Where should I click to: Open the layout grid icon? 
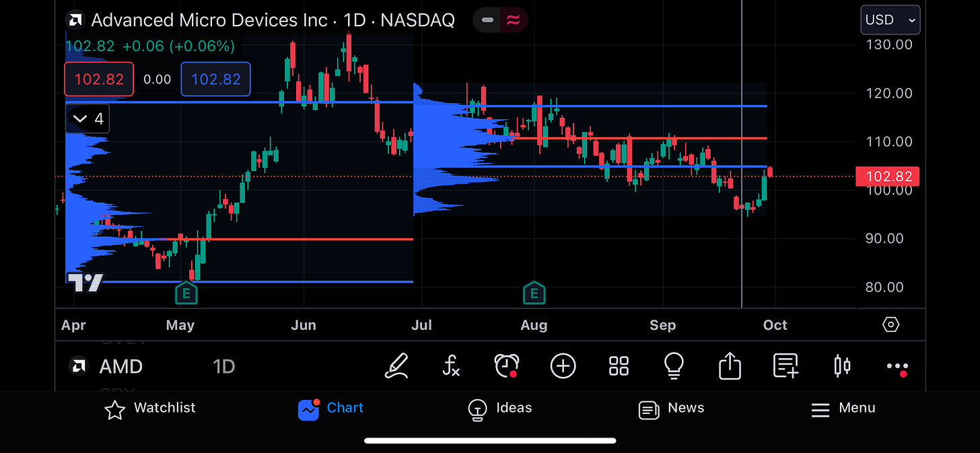[x=619, y=366]
